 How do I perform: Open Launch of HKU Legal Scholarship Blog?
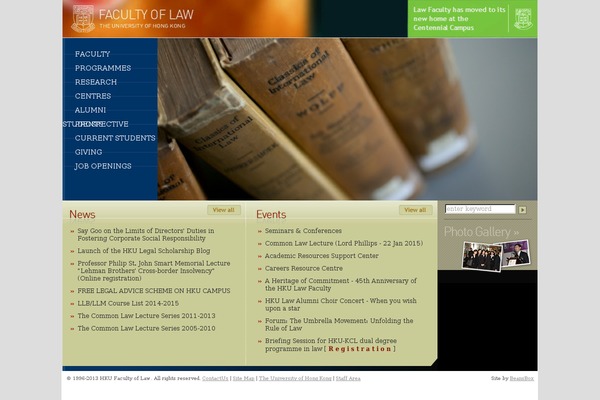click(x=144, y=251)
